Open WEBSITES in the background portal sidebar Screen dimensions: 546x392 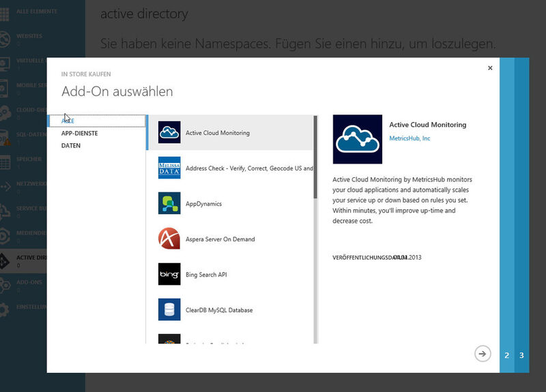[29, 36]
